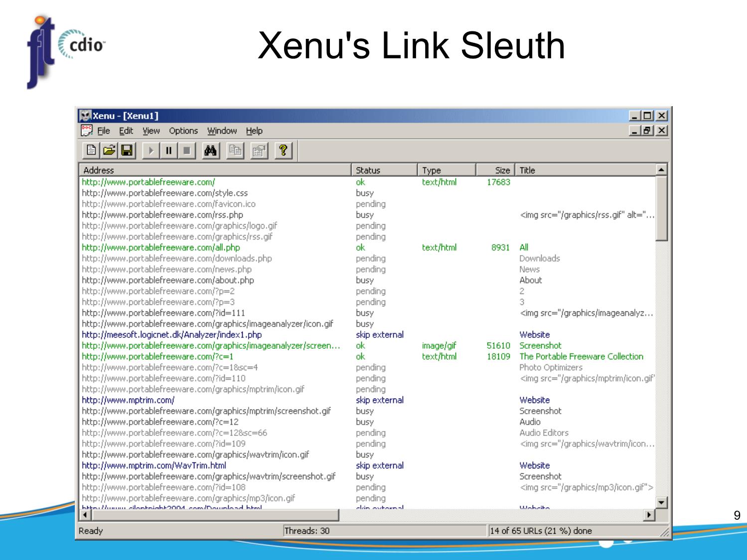Sort by the Size column header
The image size is (747, 560).
click(x=495, y=170)
